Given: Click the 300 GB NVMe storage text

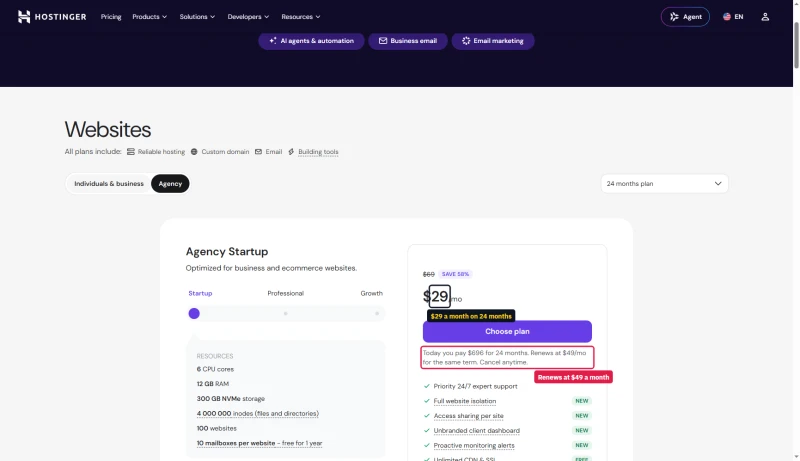Looking at the screenshot, I should pyautogui.click(x=231, y=399).
